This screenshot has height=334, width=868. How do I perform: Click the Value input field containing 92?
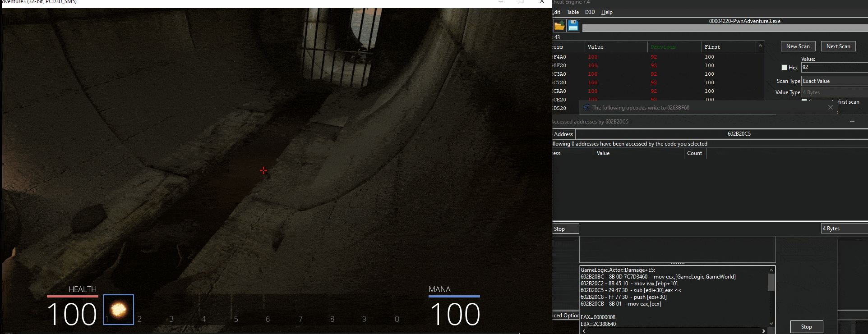[835, 67]
